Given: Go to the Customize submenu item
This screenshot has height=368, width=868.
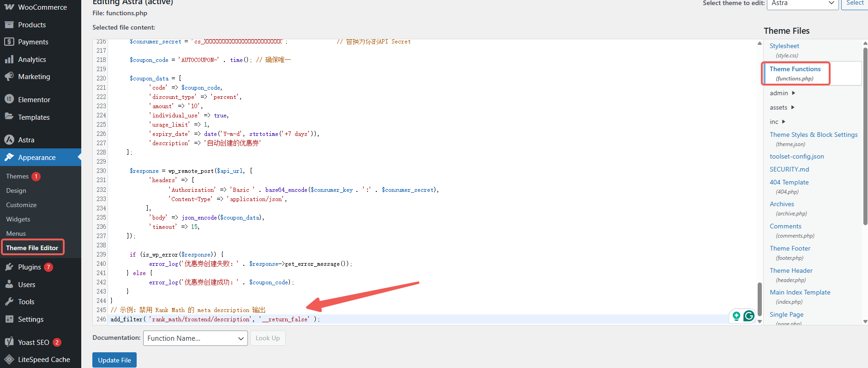Looking at the screenshot, I should [21, 205].
